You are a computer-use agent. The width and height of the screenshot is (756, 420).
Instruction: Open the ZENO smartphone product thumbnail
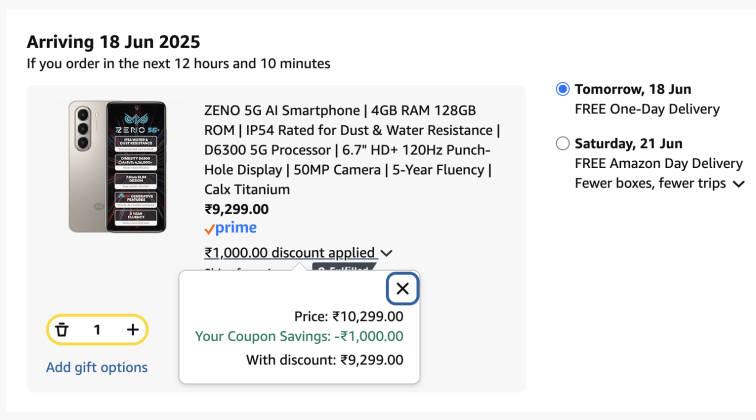pos(117,166)
